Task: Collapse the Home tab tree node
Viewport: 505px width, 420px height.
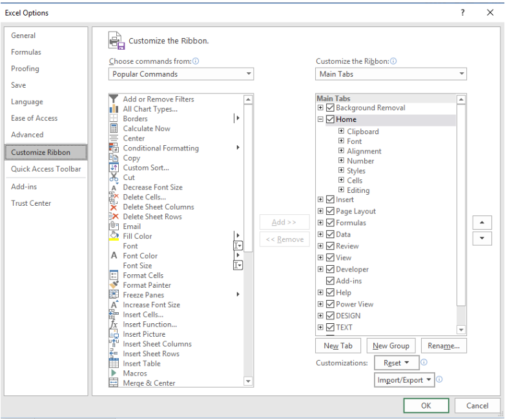Action: click(x=320, y=119)
